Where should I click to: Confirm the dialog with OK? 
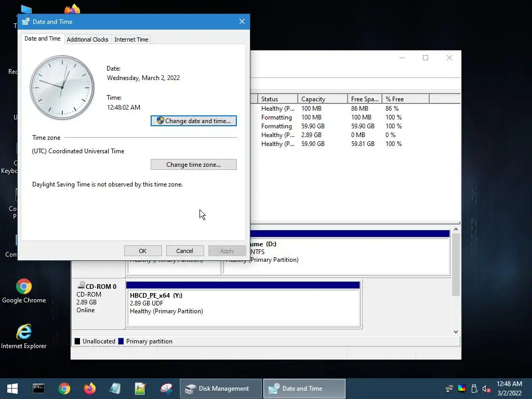pyautogui.click(x=143, y=251)
